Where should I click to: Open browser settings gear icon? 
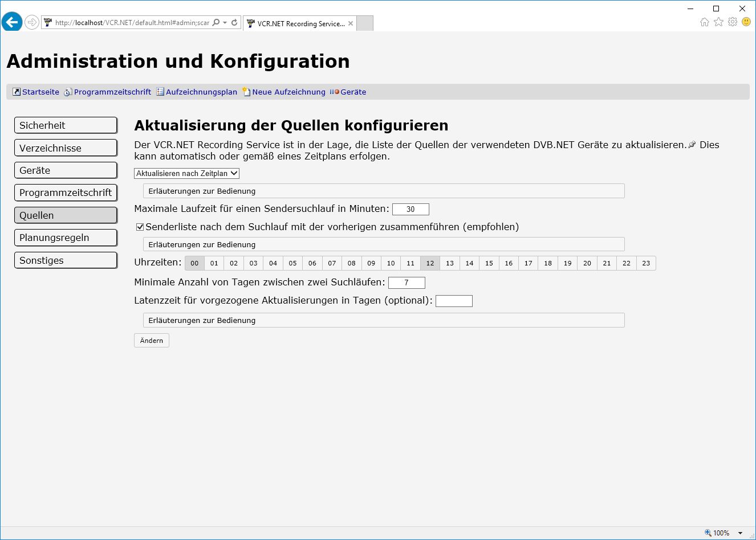733,22
